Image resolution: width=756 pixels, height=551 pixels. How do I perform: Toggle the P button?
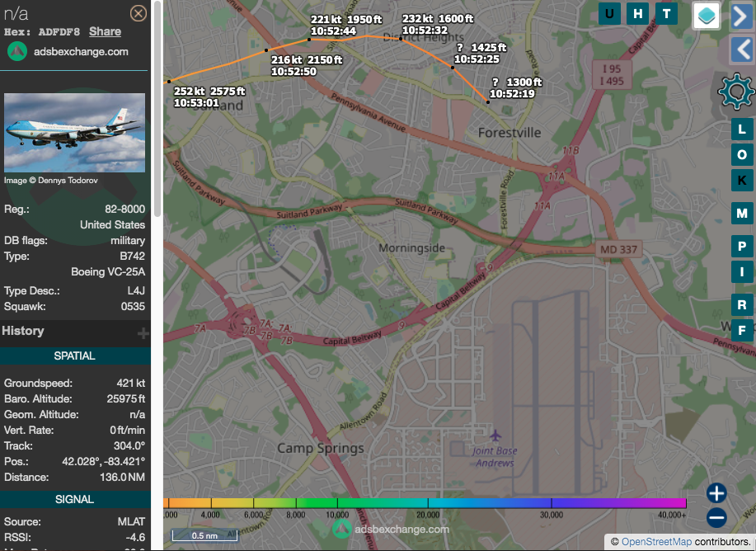(741, 247)
